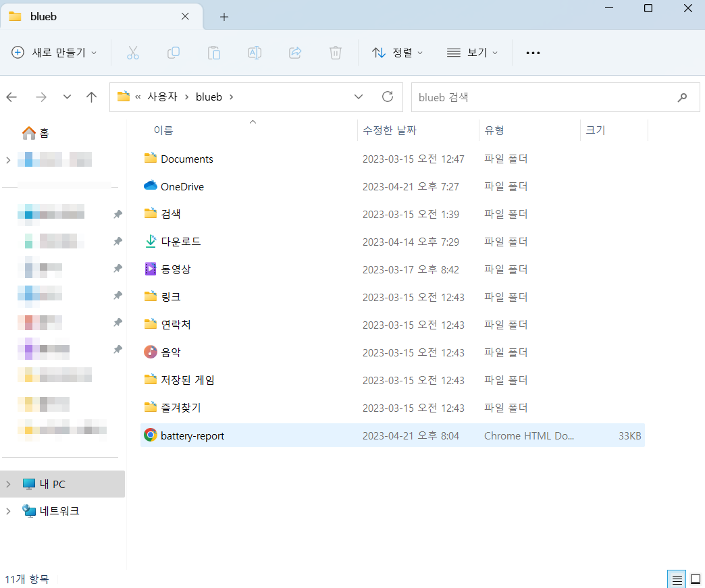Expand the 새로 만들기 dropdown
The image size is (705, 588).
(x=54, y=52)
